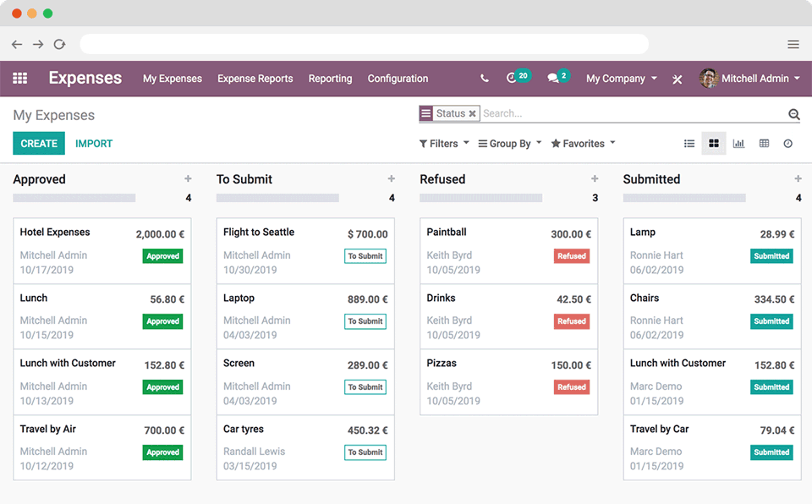Viewport: 812px width, 504px height.
Task: Add a card to Approved column
Action: [188, 179]
